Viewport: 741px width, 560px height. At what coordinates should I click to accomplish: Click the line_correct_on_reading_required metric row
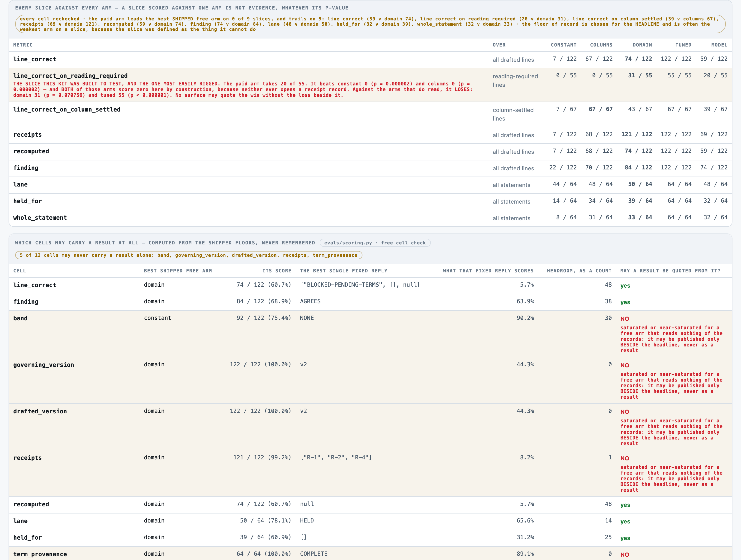[370, 85]
